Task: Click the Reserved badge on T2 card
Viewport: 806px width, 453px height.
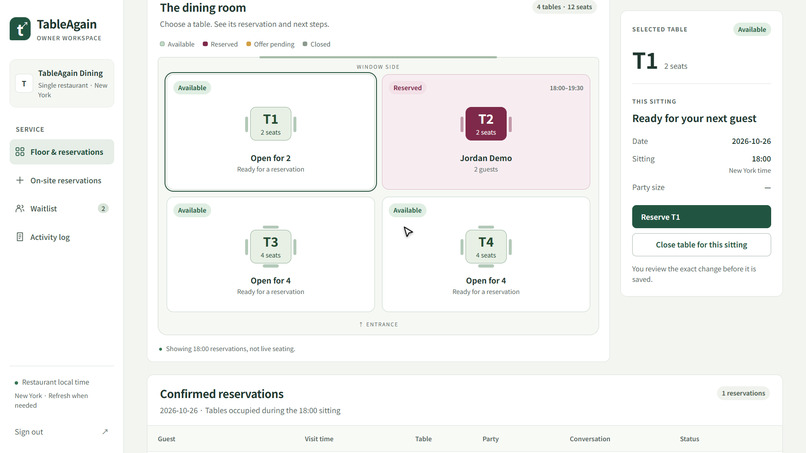Action: click(x=407, y=88)
